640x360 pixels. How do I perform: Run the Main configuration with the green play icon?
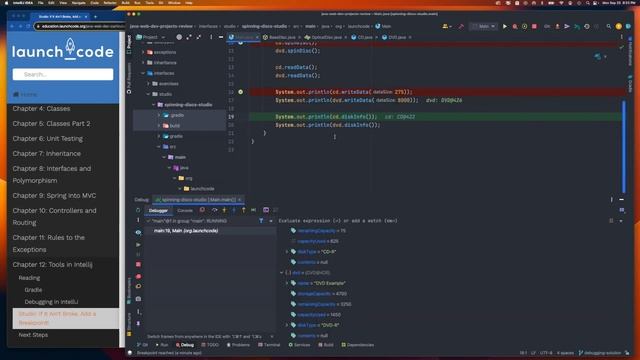point(505,26)
